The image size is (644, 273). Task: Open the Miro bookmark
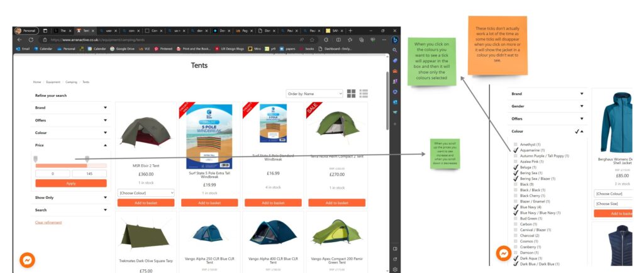[254, 48]
